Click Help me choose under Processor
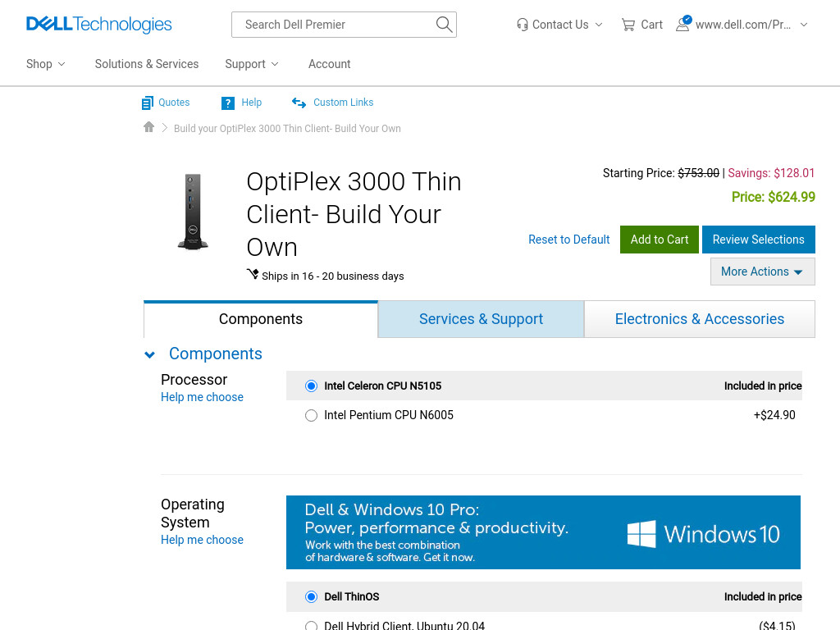This screenshot has height=630, width=840. point(202,397)
